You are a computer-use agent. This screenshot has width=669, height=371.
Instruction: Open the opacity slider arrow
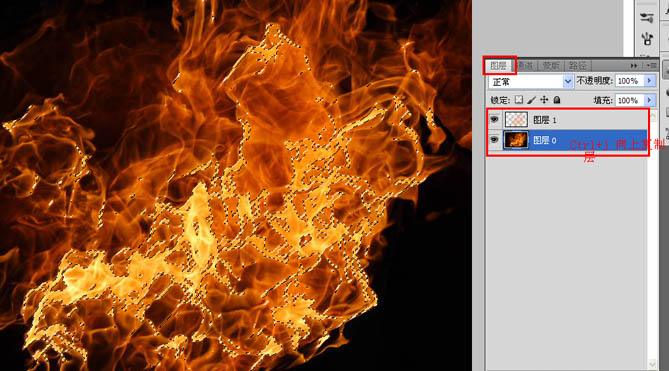[x=649, y=81]
